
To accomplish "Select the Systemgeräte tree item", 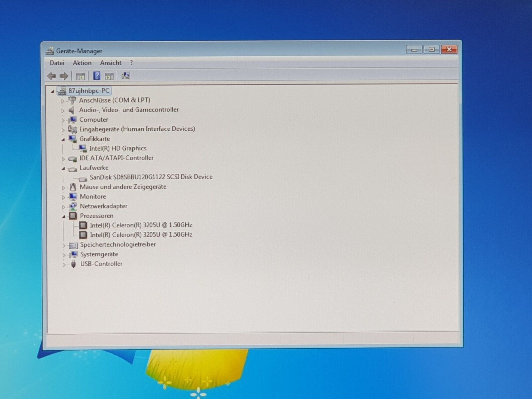I will coord(99,254).
